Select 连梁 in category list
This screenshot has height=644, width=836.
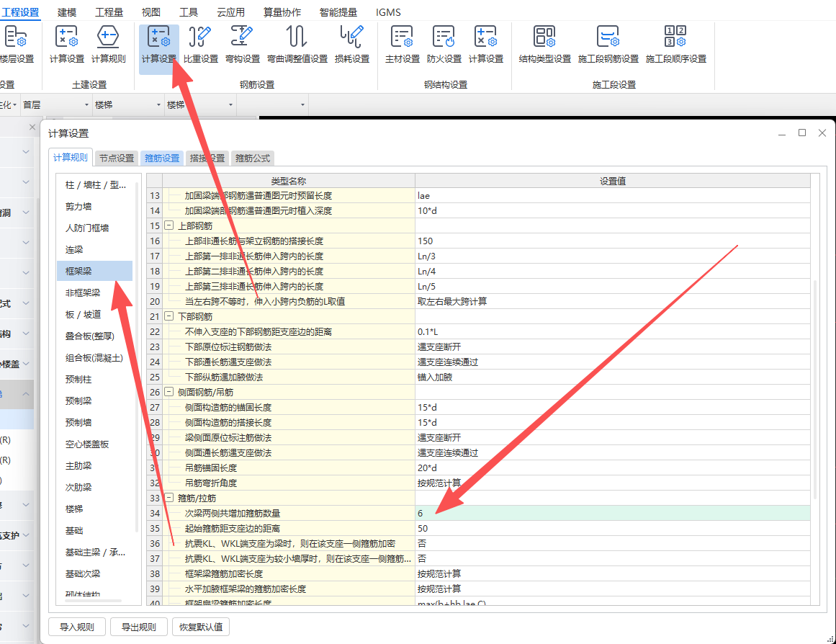[96, 250]
